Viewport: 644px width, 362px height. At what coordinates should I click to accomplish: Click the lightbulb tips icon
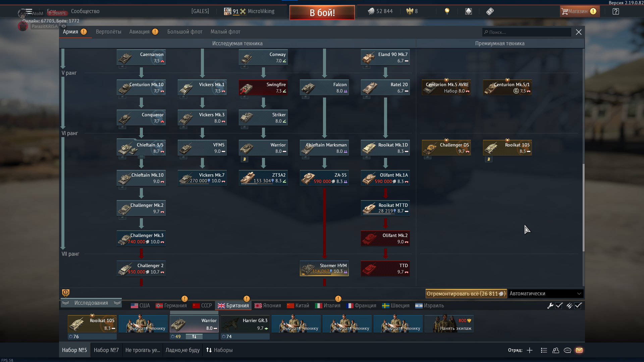(x=447, y=11)
